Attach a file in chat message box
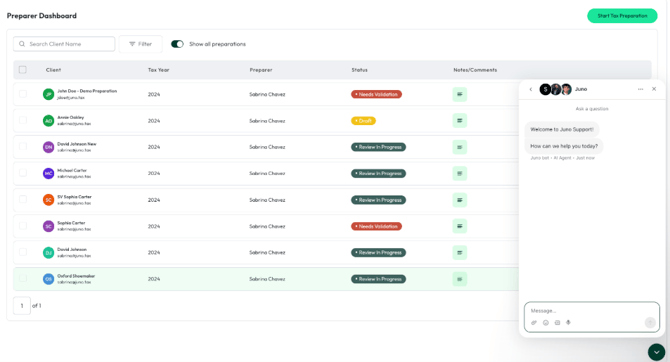 click(534, 323)
